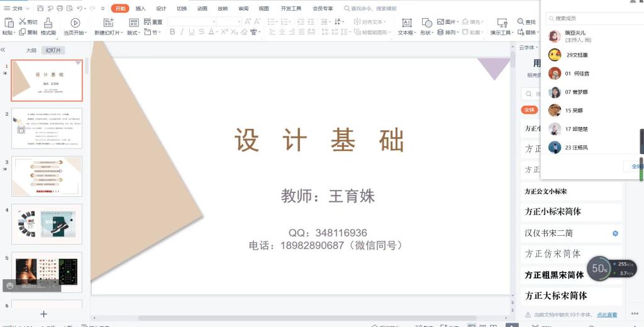Screen dimensions: 644x327
Task: Expand the 云字体 (cloud fonts) dropdown
Action: coord(528,47)
